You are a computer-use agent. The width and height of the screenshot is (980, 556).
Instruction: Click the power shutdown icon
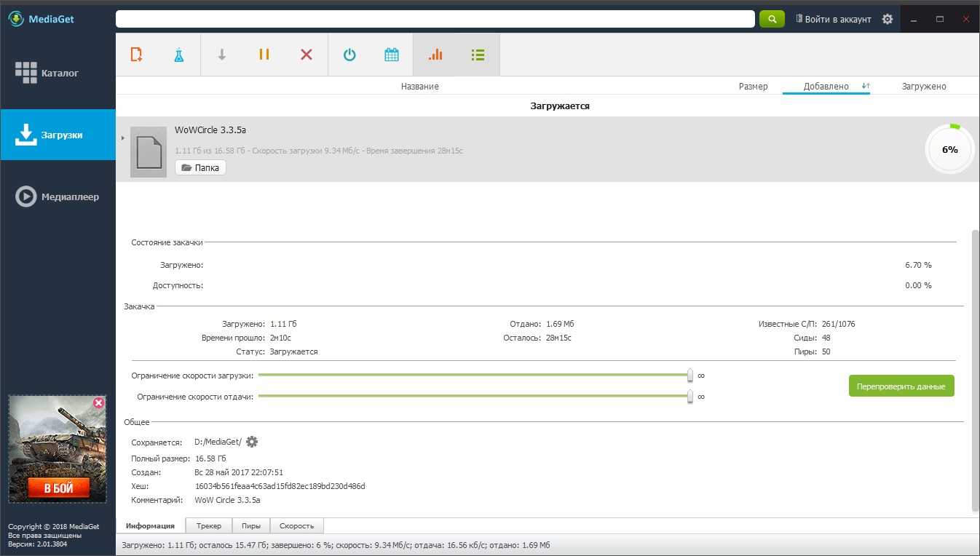[349, 55]
